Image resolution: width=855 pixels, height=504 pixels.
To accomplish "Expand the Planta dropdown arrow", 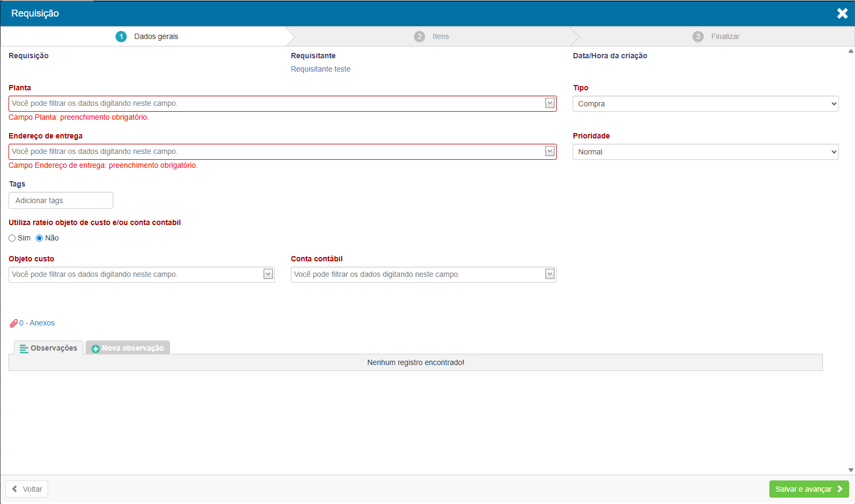I will click(x=550, y=103).
